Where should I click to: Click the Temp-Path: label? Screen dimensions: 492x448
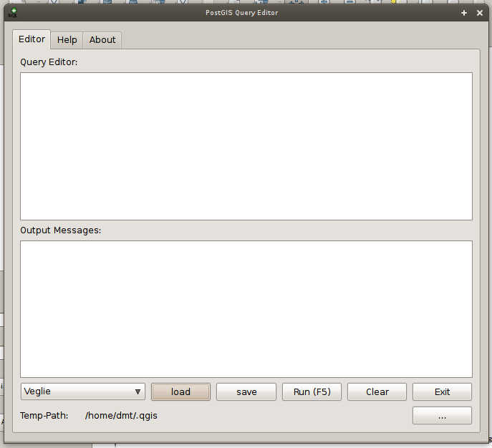point(44,416)
